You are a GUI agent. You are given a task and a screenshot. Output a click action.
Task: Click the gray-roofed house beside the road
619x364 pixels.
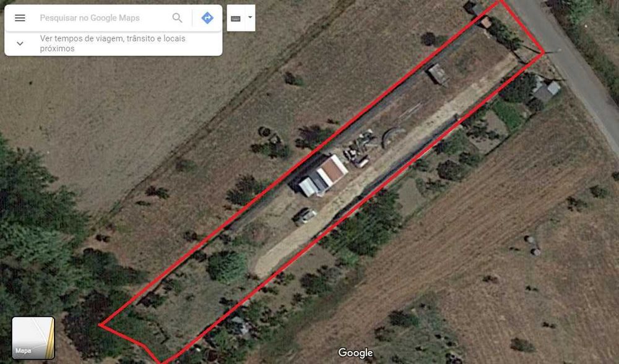[547, 90]
